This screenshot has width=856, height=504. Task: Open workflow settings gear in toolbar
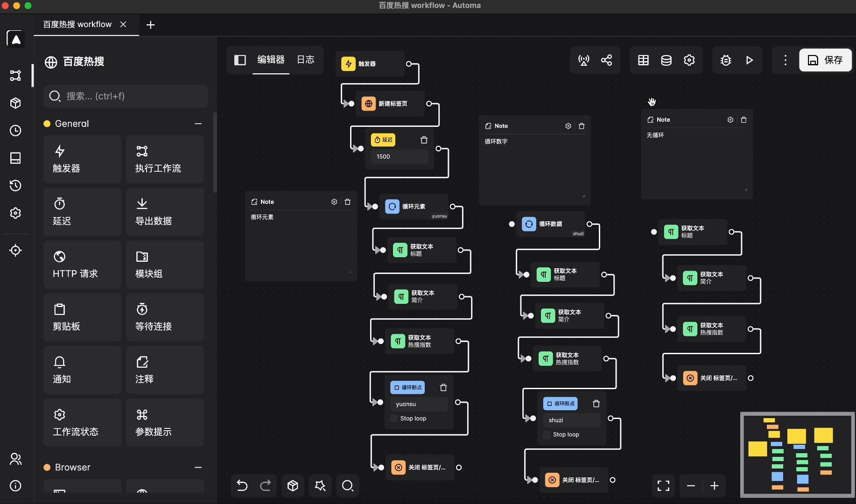click(689, 60)
